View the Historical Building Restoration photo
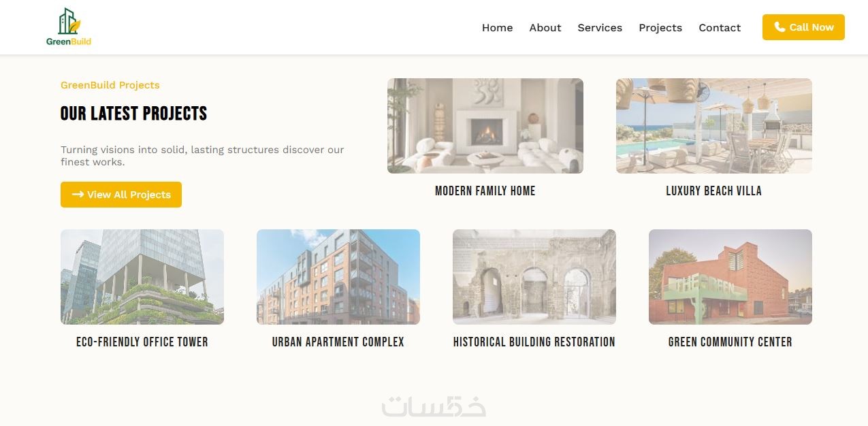 [x=534, y=277]
